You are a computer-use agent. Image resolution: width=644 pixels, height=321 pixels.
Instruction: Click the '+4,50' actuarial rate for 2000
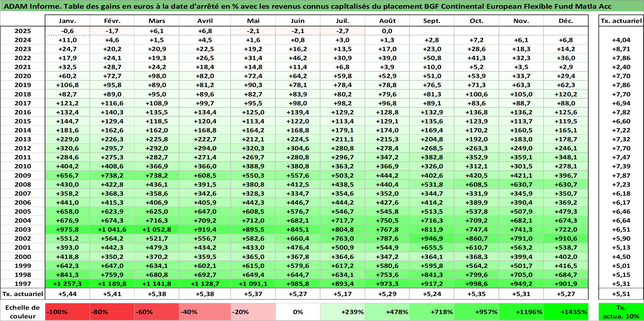click(621, 257)
